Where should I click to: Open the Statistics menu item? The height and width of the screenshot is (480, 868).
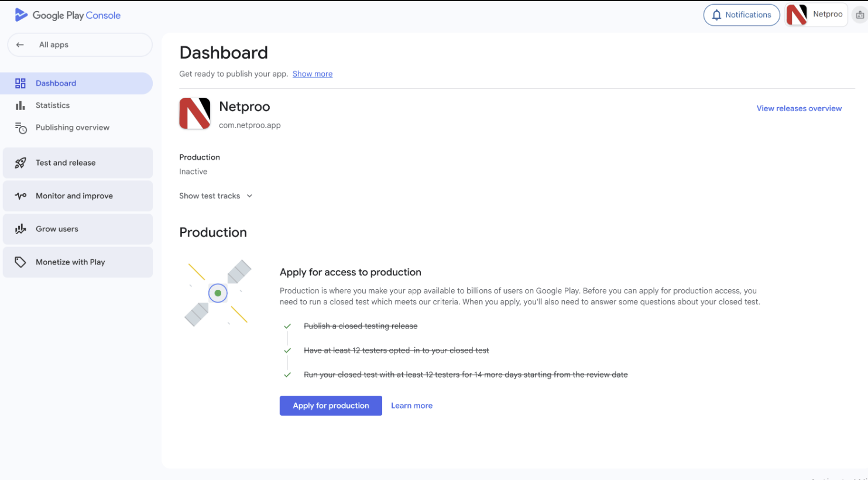[x=53, y=105]
